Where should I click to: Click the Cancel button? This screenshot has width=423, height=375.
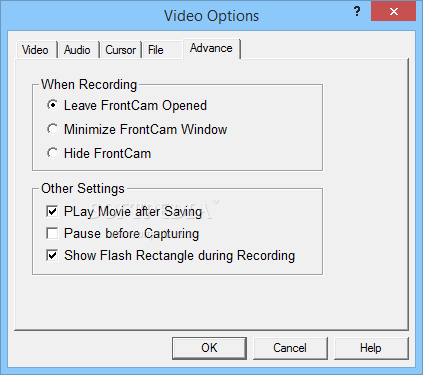[x=290, y=348]
